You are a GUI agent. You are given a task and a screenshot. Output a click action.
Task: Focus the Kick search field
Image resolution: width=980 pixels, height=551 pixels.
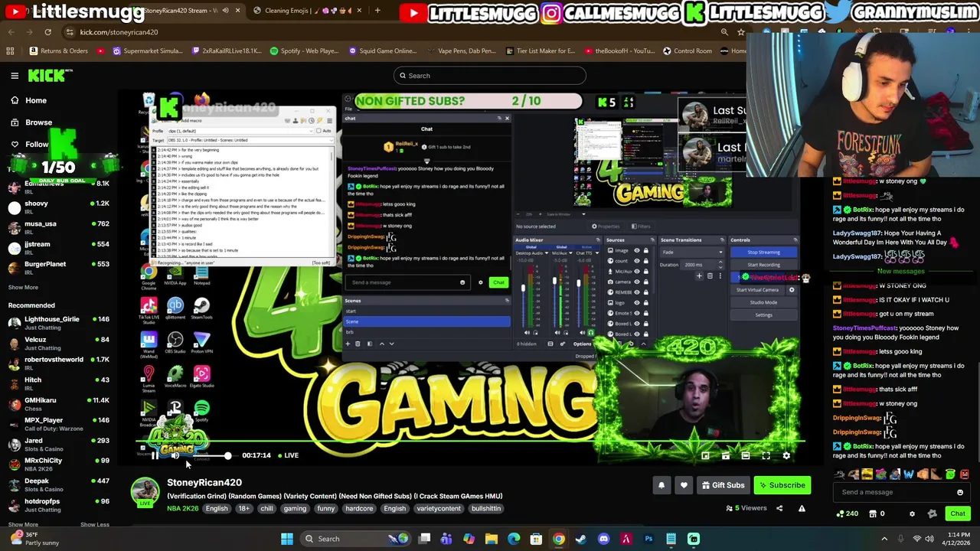click(x=490, y=76)
